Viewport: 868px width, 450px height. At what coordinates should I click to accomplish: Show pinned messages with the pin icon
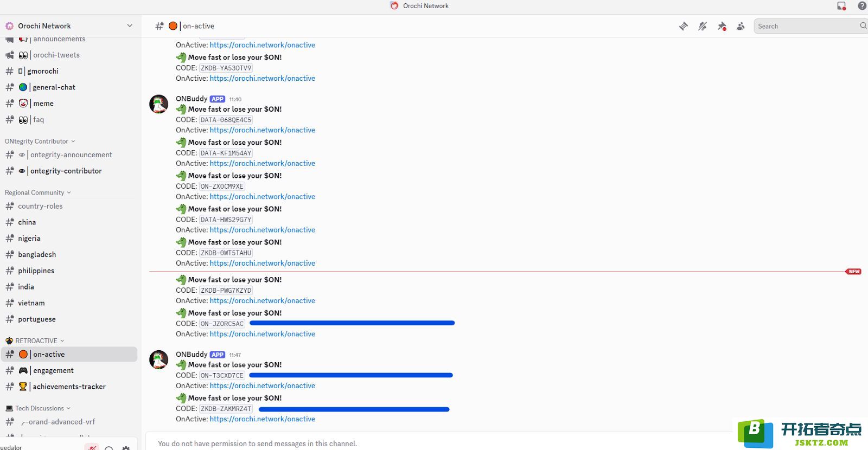(x=722, y=26)
